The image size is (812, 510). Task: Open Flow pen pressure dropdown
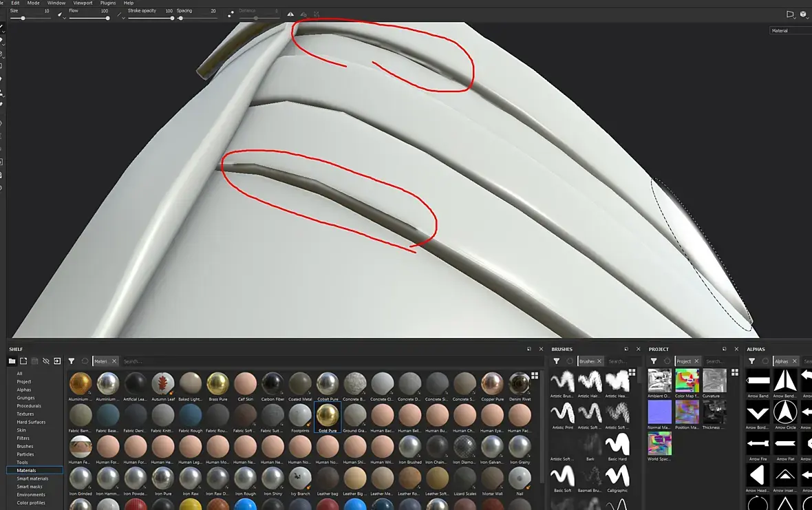click(x=121, y=16)
